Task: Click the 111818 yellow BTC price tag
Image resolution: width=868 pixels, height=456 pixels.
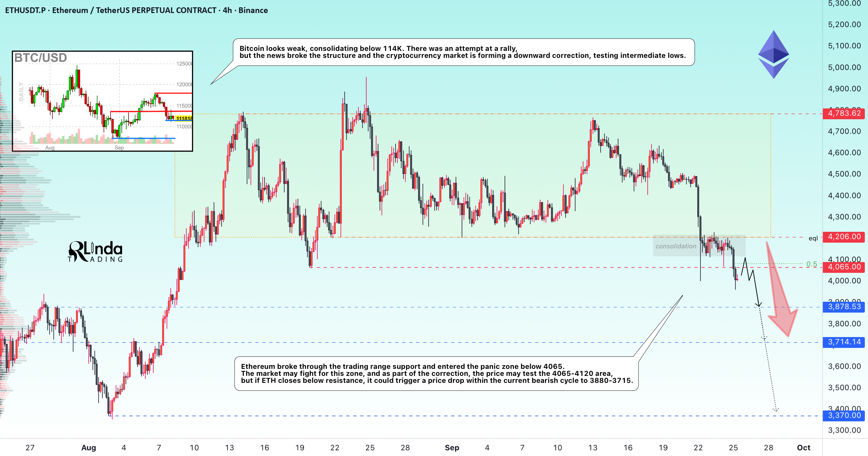Action: pos(184,118)
